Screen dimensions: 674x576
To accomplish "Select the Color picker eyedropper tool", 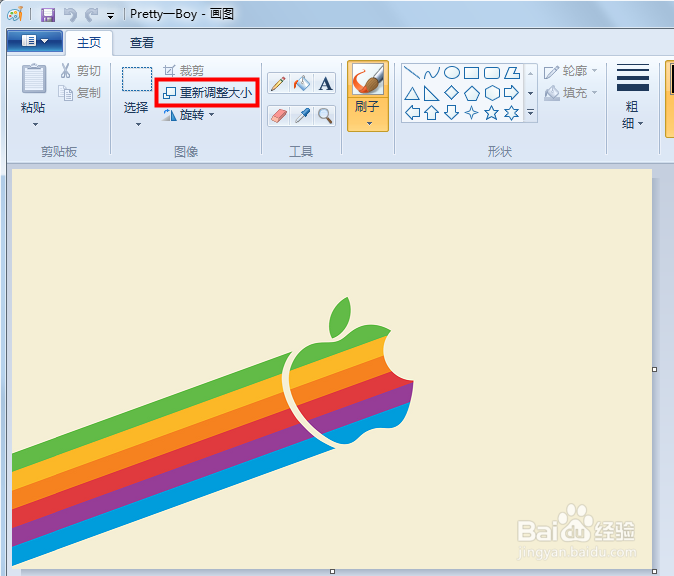I will (x=302, y=116).
